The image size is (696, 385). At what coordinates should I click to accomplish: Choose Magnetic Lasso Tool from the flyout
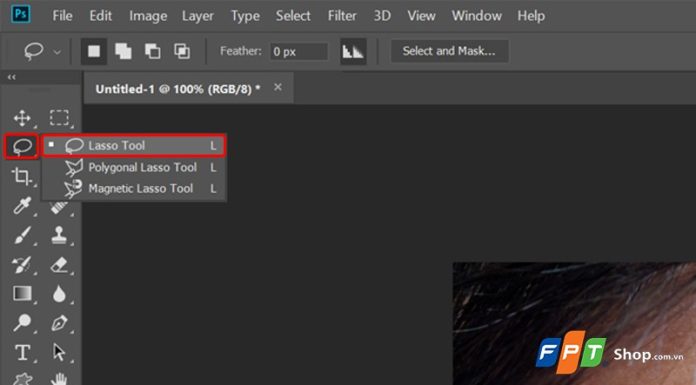point(134,188)
